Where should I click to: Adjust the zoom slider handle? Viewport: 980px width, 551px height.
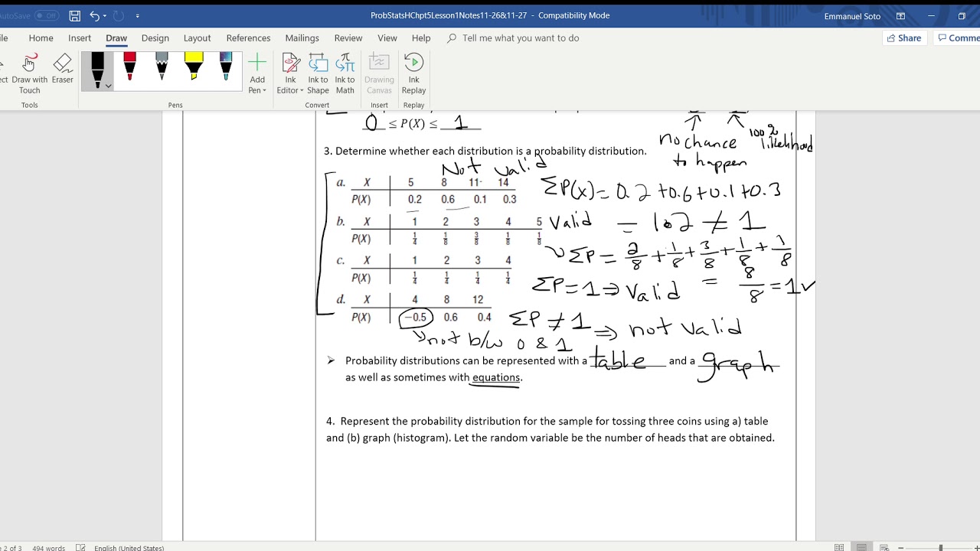click(x=940, y=547)
